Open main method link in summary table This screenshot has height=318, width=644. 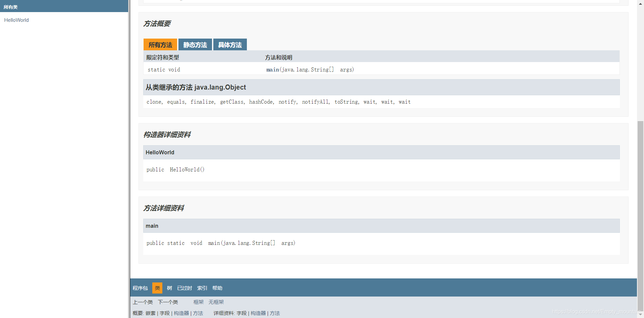pos(273,69)
